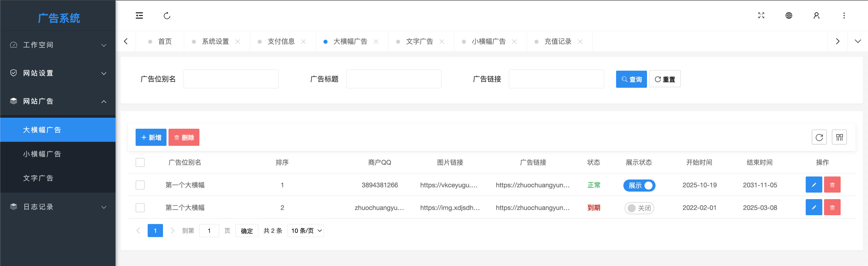The image size is (868, 266).
Task: Close the 系统设置 tab
Action: [x=238, y=41]
